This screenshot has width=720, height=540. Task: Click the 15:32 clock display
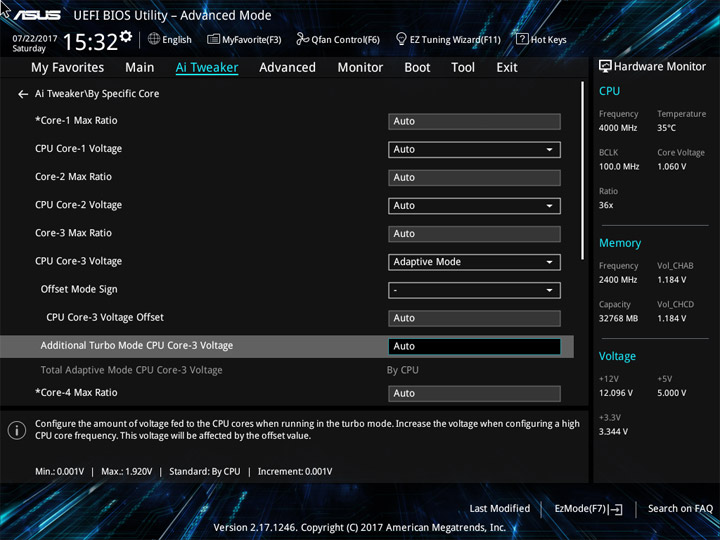90,42
